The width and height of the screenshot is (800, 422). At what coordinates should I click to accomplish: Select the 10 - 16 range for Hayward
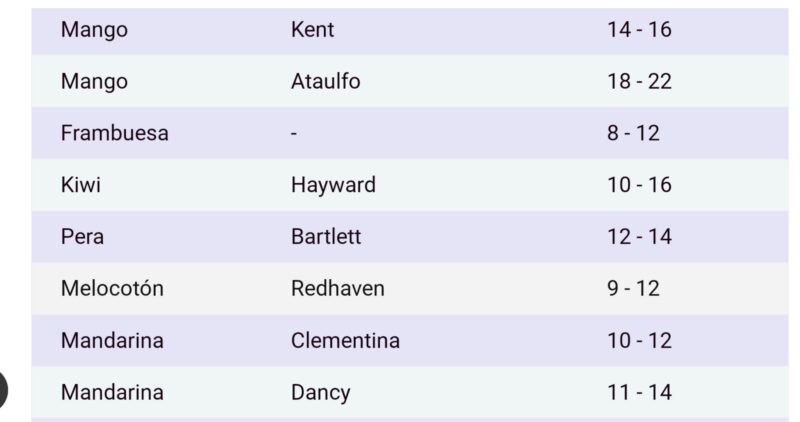pyautogui.click(x=639, y=185)
